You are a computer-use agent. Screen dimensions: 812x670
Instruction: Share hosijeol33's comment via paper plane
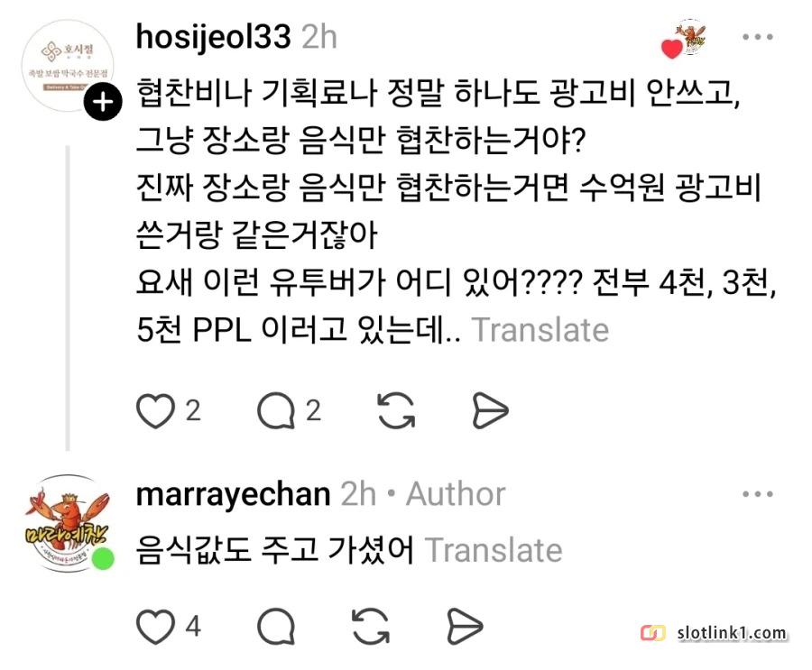pos(491,410)
